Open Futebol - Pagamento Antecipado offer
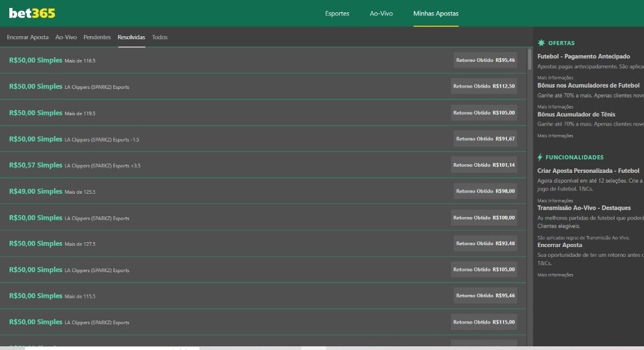 [583, 56]
